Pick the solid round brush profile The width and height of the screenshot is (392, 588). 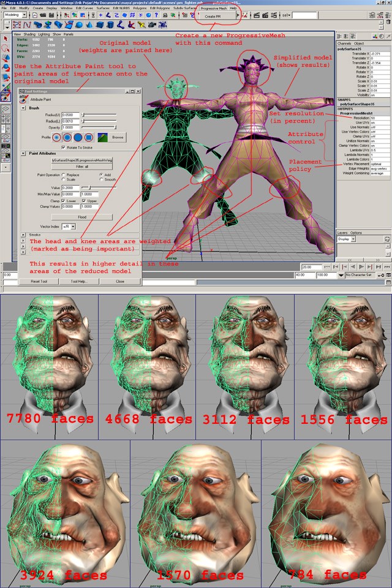(78, 137)
